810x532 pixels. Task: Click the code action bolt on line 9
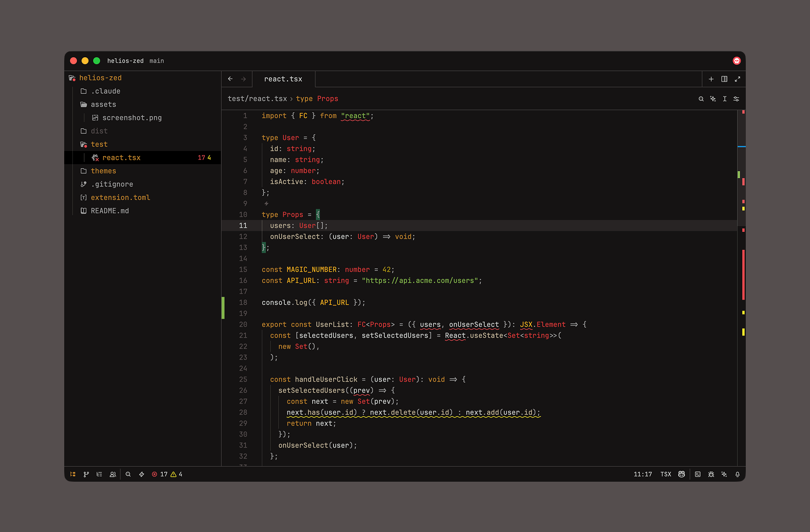coord(266,204)
